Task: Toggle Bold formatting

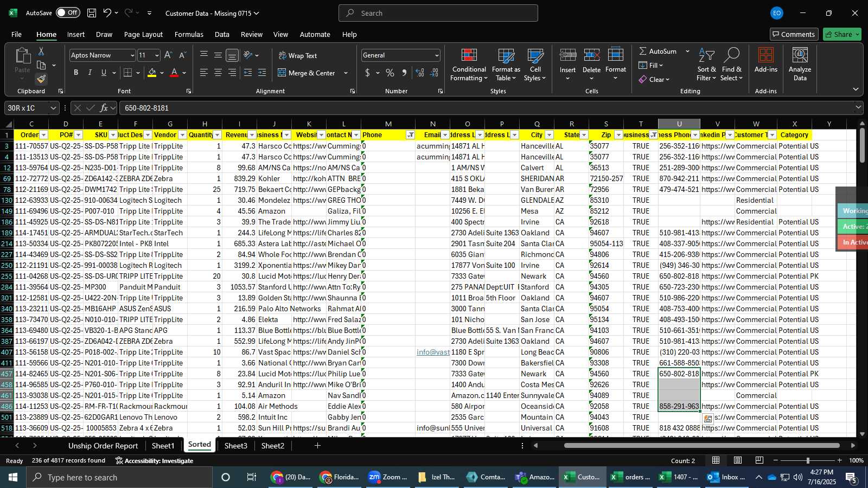Action: 76,73
